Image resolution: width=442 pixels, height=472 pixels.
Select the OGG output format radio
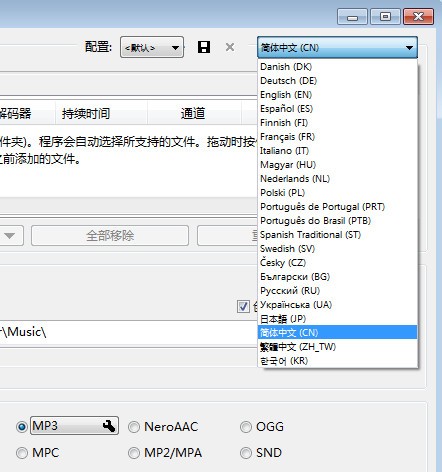click(x=246, y=427)
